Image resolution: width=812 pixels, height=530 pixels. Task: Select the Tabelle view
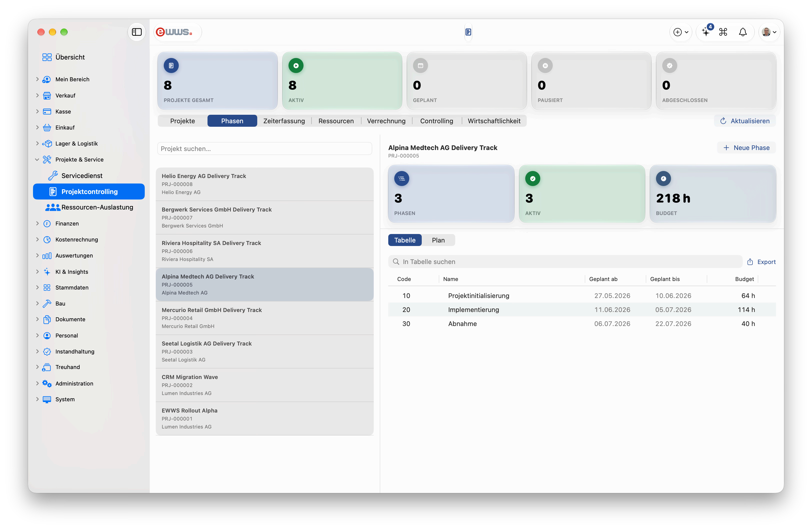[405, 240]
